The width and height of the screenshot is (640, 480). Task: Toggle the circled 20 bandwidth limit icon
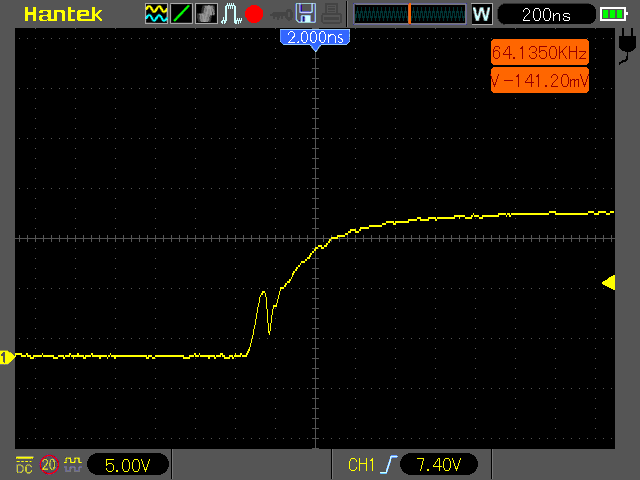pos(49,464)
